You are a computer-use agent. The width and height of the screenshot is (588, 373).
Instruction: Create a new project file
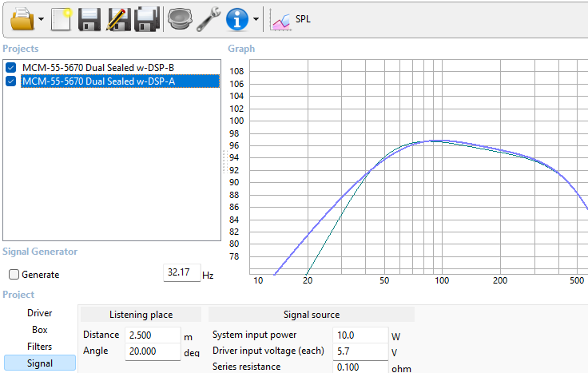(x=60, y=18)
